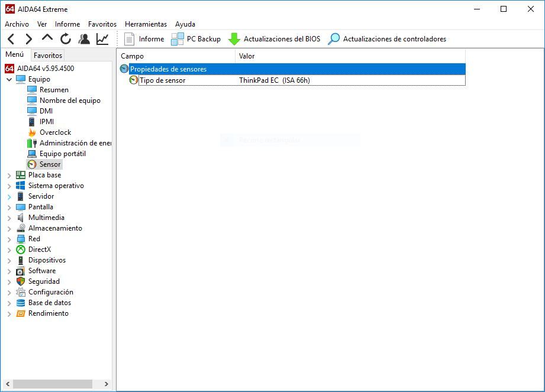Select the Rendimiento tree item

click(49, 313)
